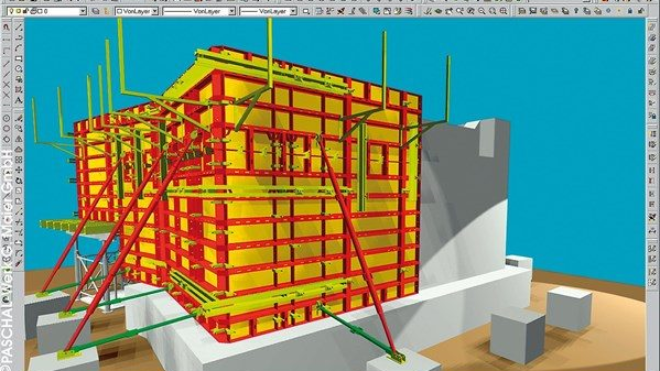Enable Snap to Intersection X icon
The height and width of the screenshot is (371, 660).
click(x=6, y=84)
